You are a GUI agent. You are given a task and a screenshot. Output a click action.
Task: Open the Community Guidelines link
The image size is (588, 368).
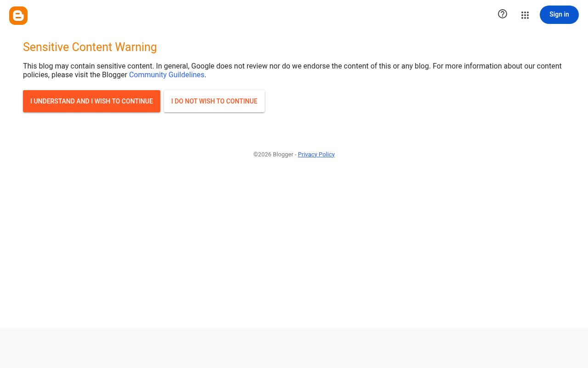point(167,75)
